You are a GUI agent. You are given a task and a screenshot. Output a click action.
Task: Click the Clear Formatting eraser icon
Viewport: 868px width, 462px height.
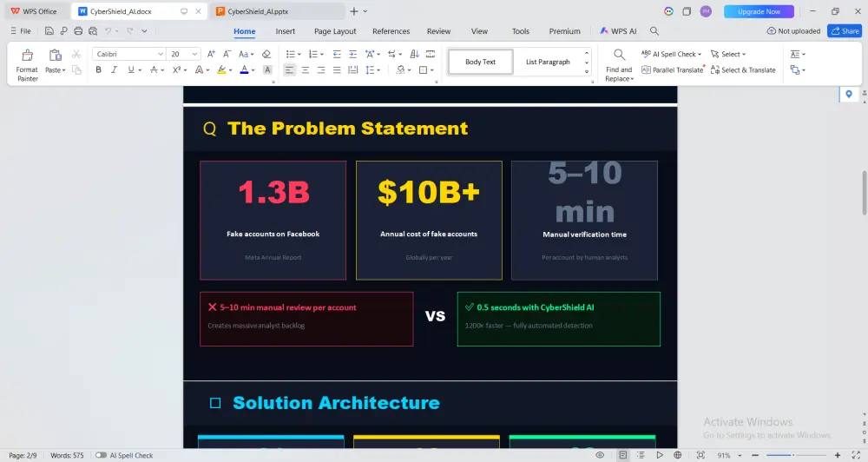(266, 54)
